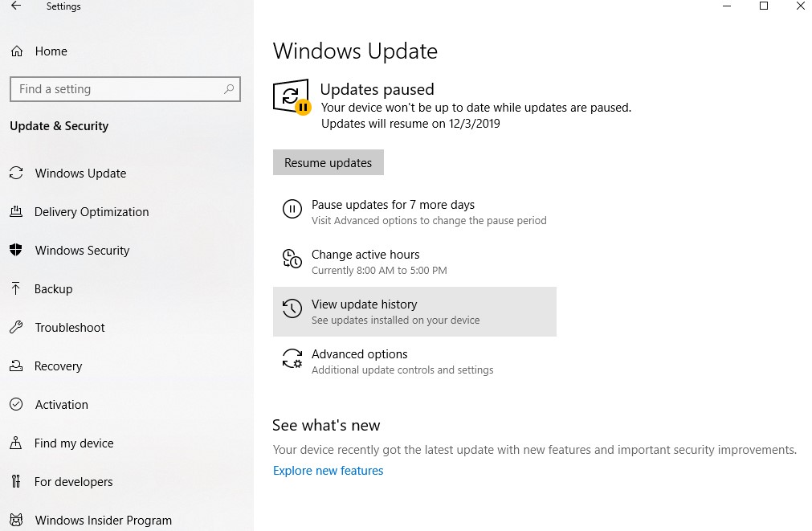Open Change active hours

[x=365, y=254]
